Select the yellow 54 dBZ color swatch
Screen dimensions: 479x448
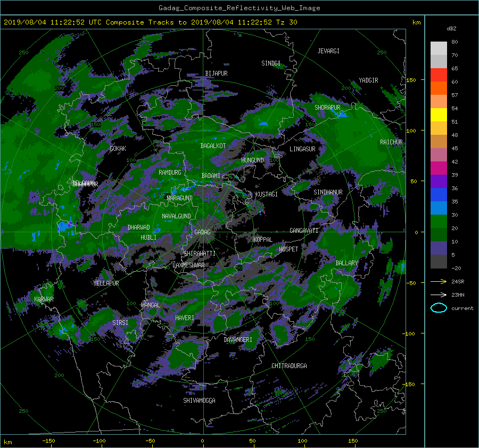[439, 115]
